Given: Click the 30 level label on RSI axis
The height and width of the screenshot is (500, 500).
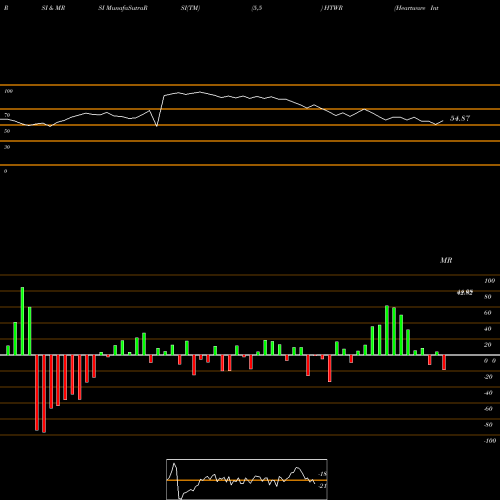Looking at the screenshot, I should click(7, 147).
